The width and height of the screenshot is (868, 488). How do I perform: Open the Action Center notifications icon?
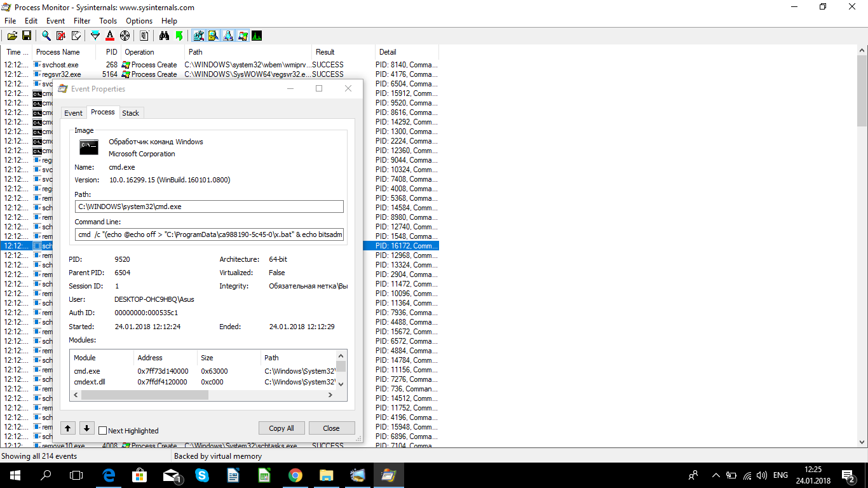pyautogui.click(x=848, y=475)
